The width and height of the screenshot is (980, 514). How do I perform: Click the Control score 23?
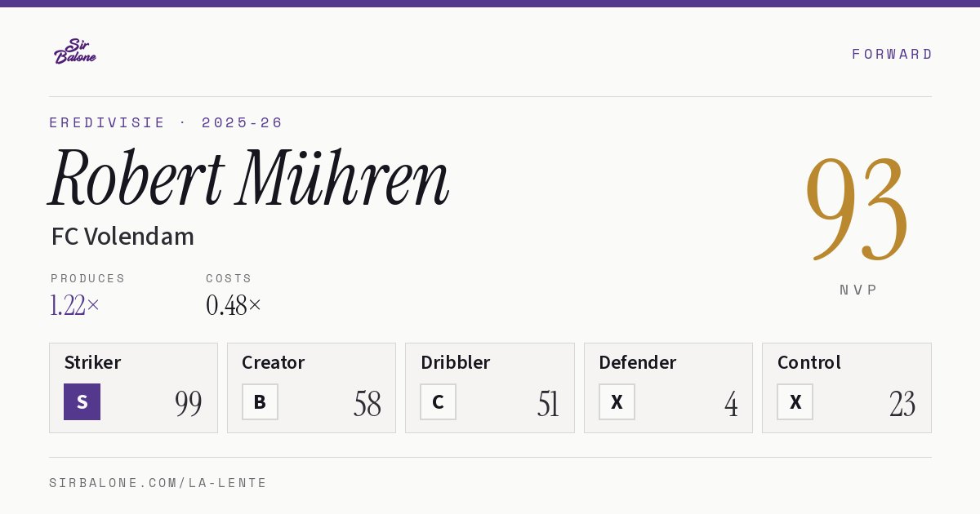click(902, 404)
